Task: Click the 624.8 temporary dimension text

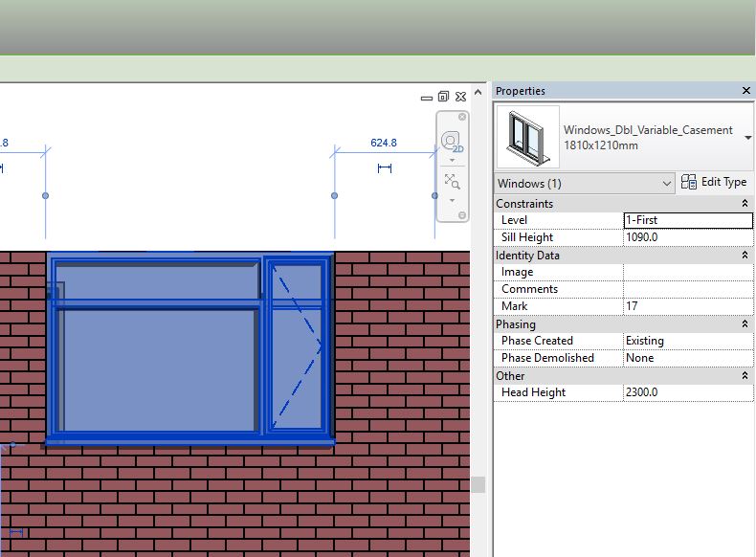Action: click(384, 144)
